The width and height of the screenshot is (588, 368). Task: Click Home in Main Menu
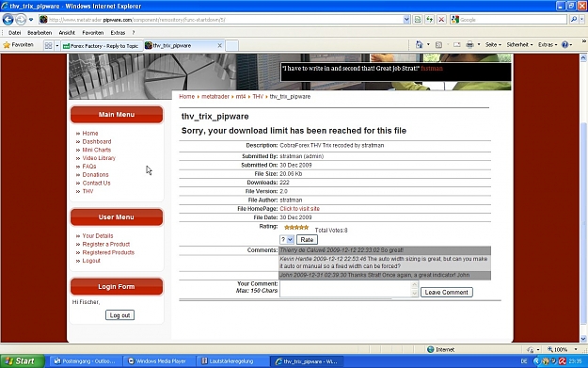[x=90, y=133]
